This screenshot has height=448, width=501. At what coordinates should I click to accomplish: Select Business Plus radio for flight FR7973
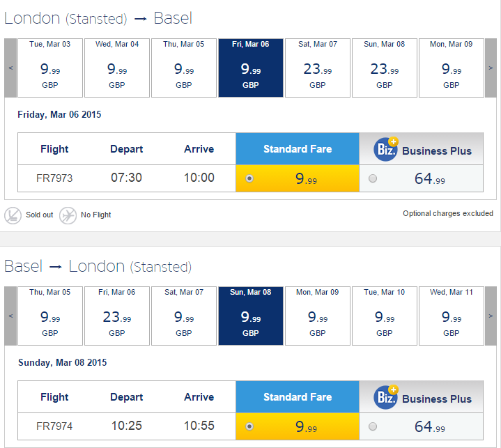(x=373, y=178)
